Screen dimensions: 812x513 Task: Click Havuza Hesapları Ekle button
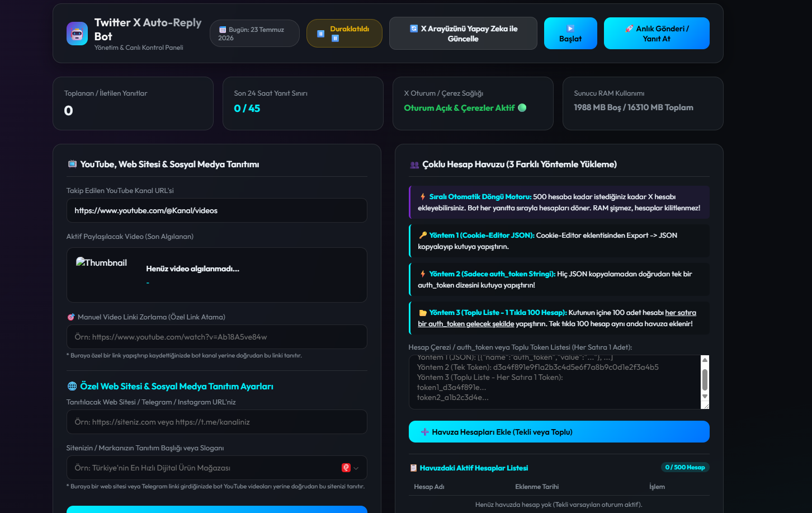coord(559,432)
